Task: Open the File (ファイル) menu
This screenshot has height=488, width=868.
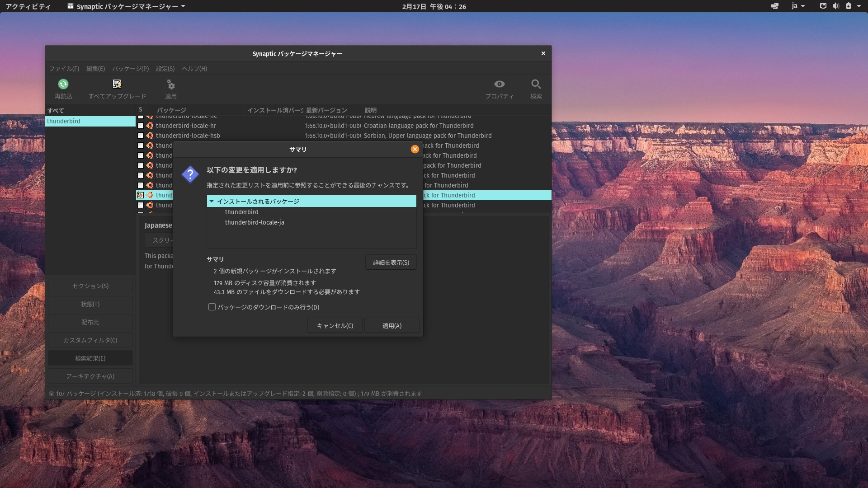Action: (x=64, y=69)
